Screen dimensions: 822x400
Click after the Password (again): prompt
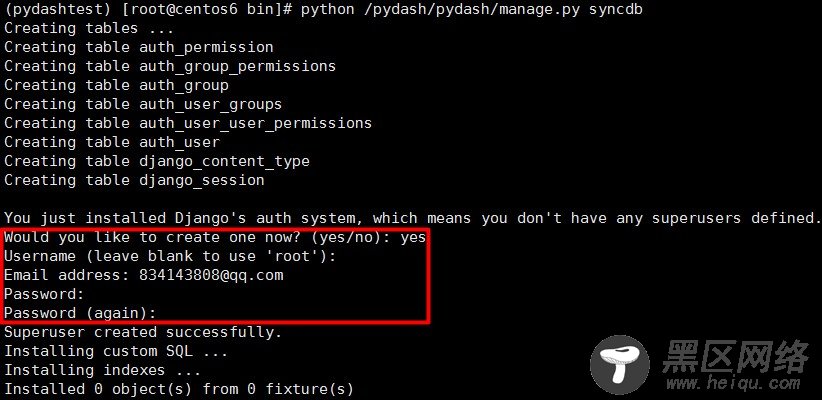click(164, 313)
